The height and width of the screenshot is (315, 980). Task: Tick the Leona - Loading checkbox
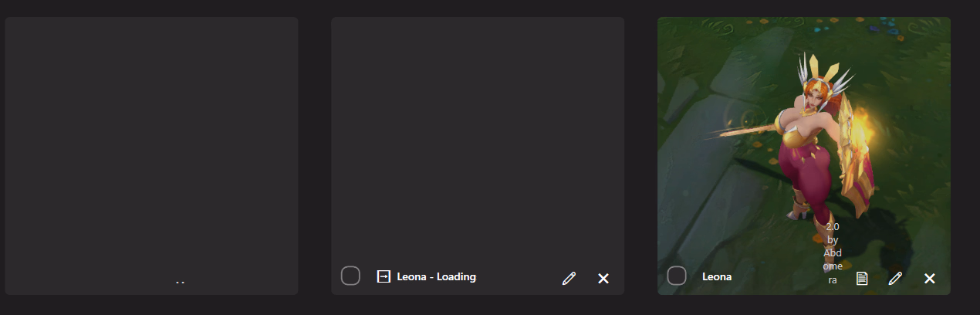click(x=350, y=276)
